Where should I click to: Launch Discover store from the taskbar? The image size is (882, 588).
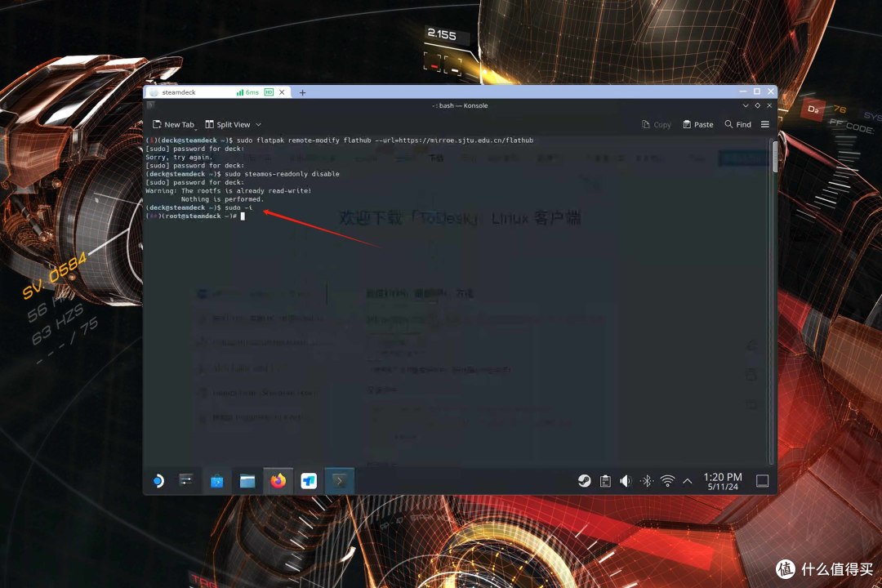[x=216, y=481]
